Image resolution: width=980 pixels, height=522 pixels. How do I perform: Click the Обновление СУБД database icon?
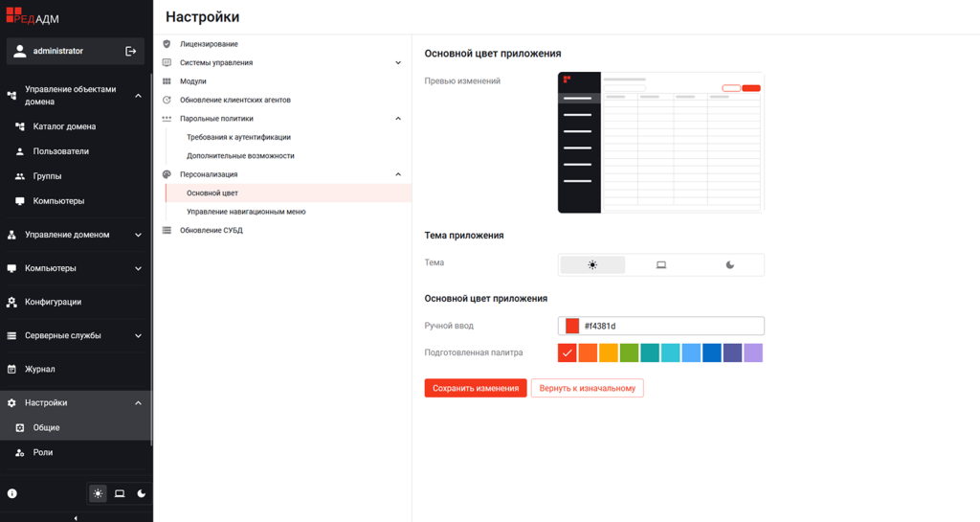(167, 230)
